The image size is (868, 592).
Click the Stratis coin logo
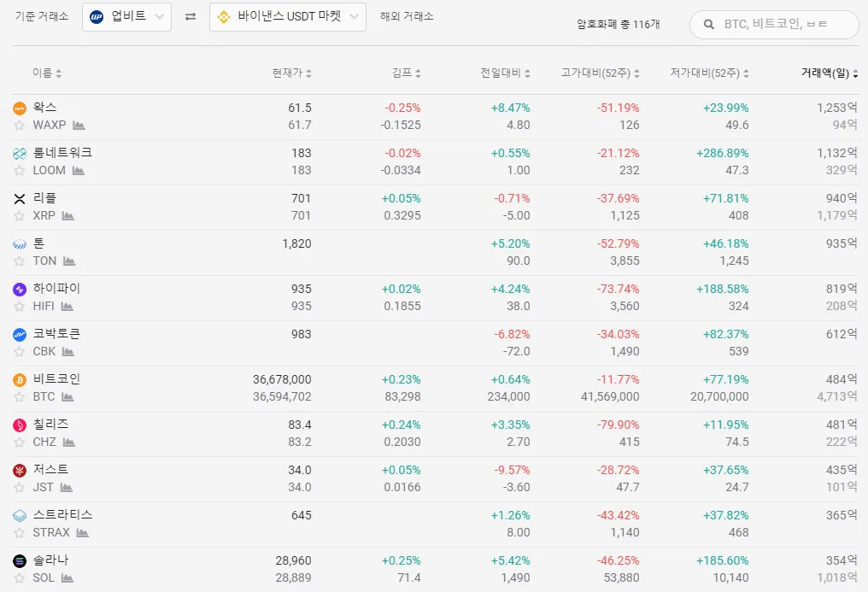point(20,516)
